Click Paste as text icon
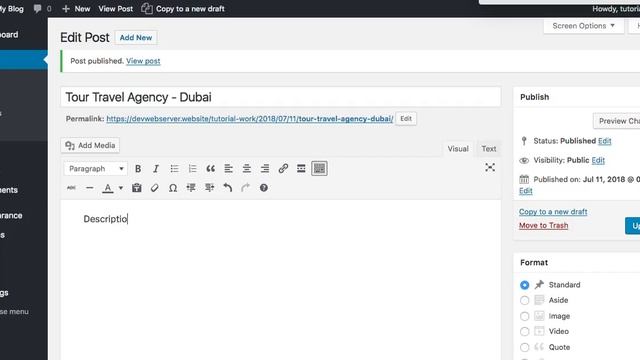 click(x=136, y=188)
